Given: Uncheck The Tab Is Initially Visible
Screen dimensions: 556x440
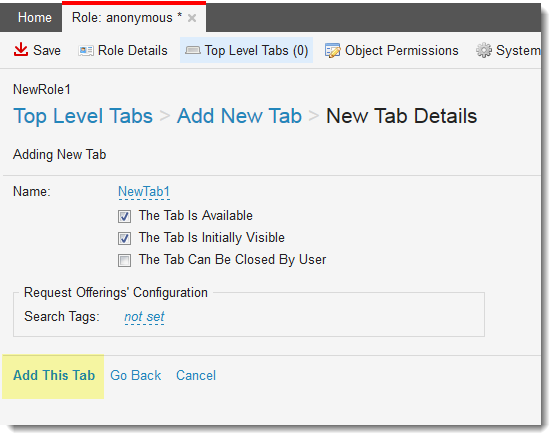Looking at the screenshot, I should pyautogui.click(x=124, y=238).
